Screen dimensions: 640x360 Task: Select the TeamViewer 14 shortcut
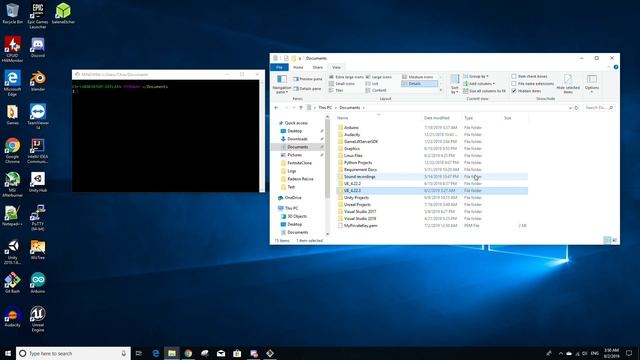(38, 116)
